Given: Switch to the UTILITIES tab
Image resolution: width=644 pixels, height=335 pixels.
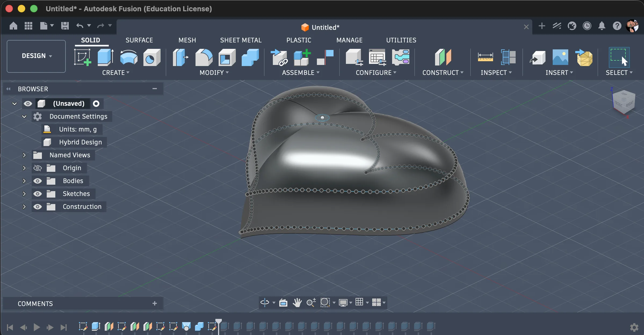Looking at the screenshot, I should tap(401, 40).
